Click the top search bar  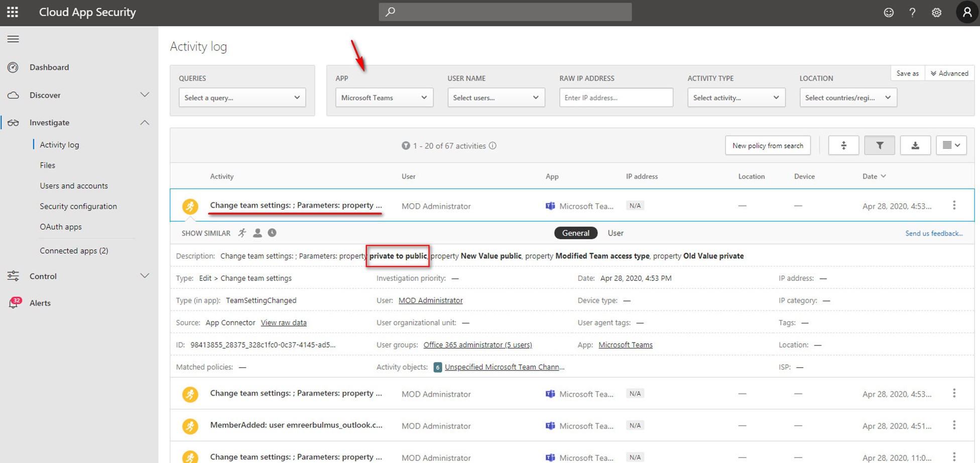click(505, 12)
